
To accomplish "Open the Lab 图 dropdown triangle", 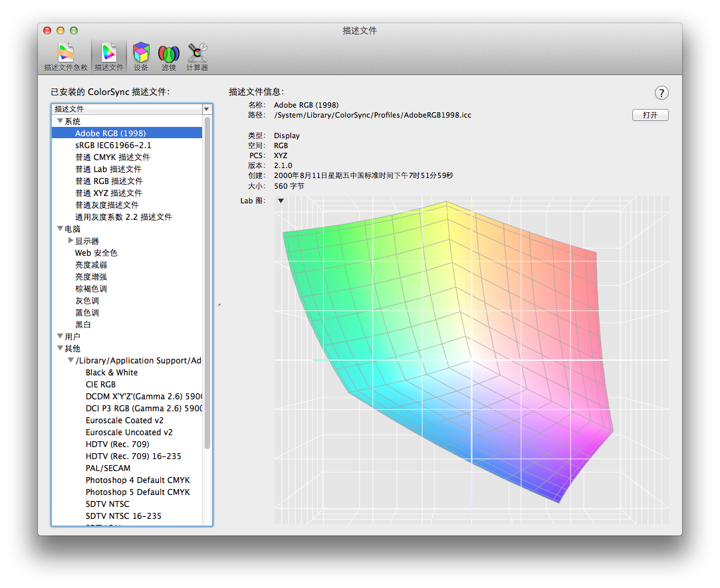I will pyautogui.click(x=281, y=201).
